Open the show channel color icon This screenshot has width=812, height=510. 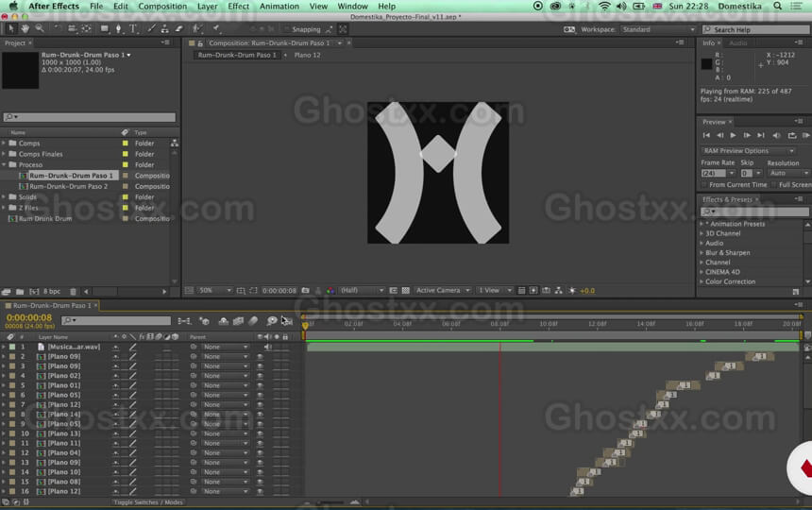point(330,291)
